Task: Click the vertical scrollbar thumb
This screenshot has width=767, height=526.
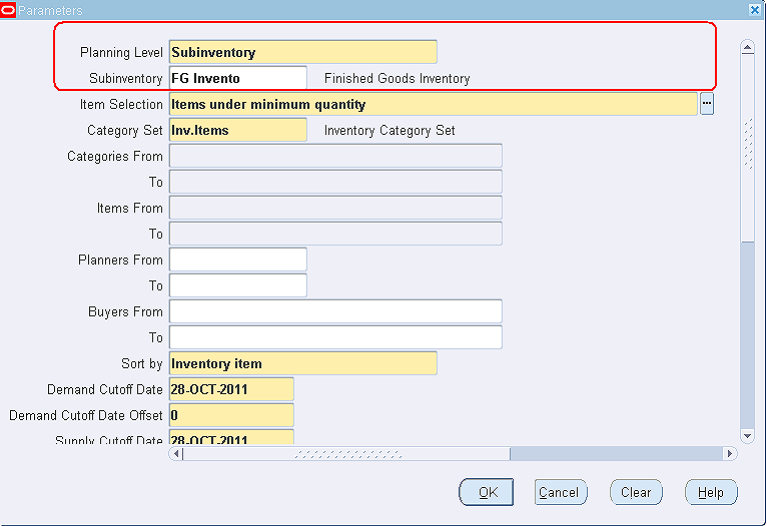Action: [x=747, y=147]
